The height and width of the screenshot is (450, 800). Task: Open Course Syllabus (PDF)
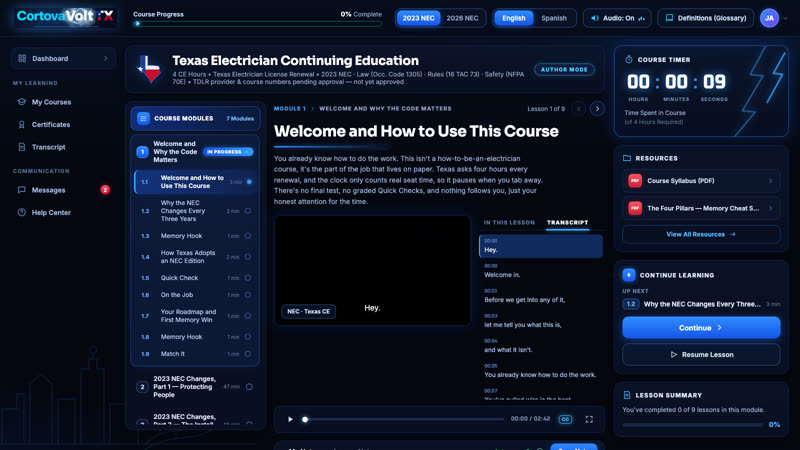(701, 181)
